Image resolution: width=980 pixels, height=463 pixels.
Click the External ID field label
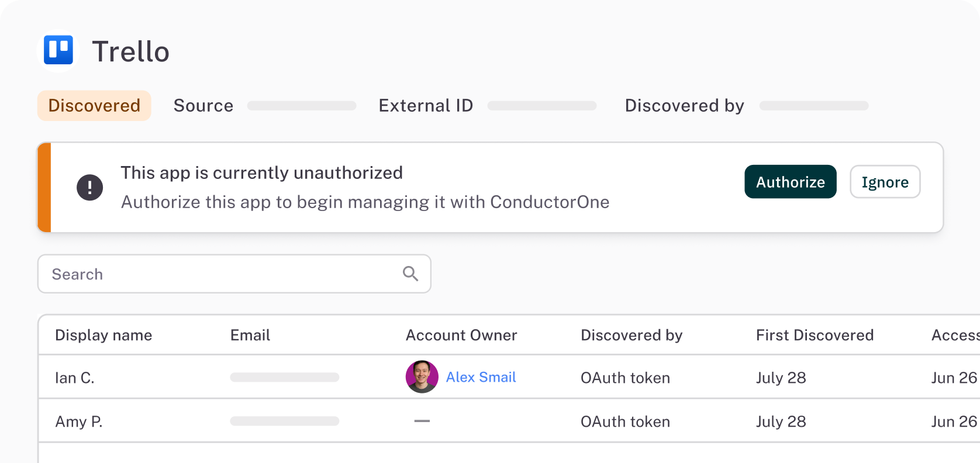426,106
